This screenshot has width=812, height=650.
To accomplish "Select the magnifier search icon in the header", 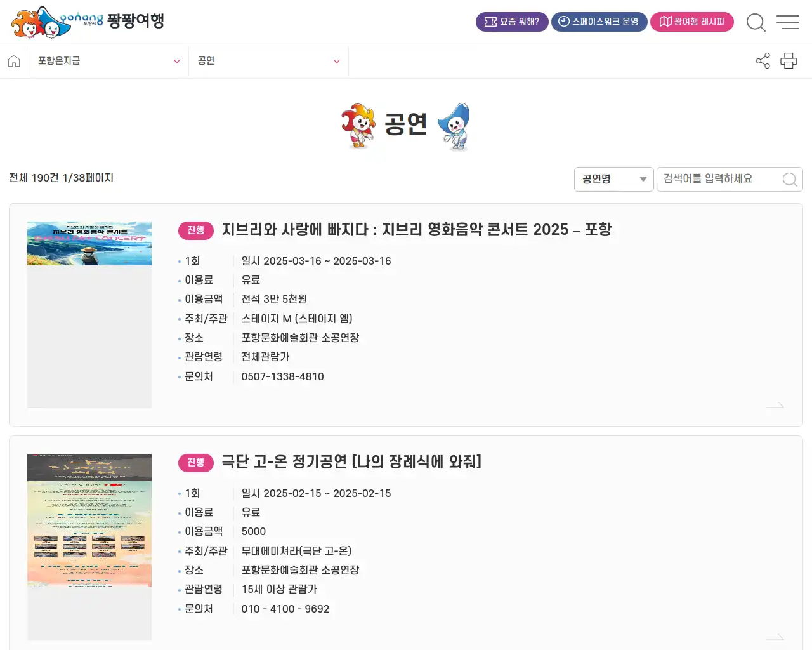I will [756, 22].
